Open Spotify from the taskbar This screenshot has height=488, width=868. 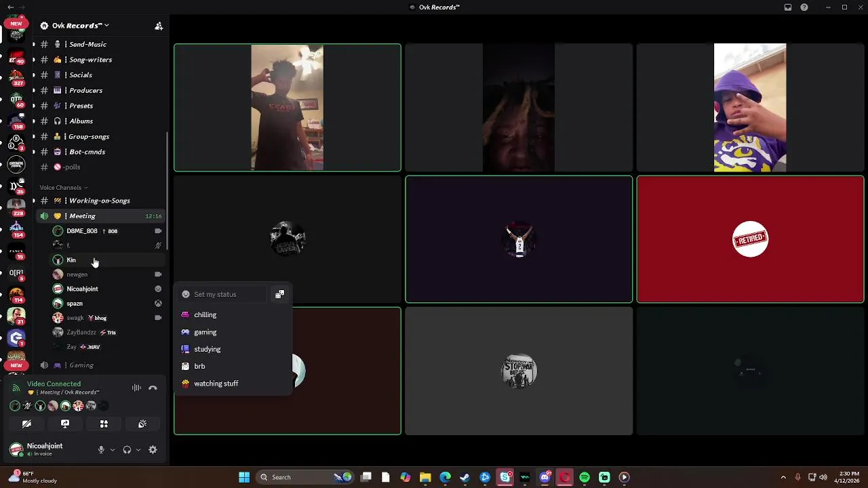[x=585, y=477]
